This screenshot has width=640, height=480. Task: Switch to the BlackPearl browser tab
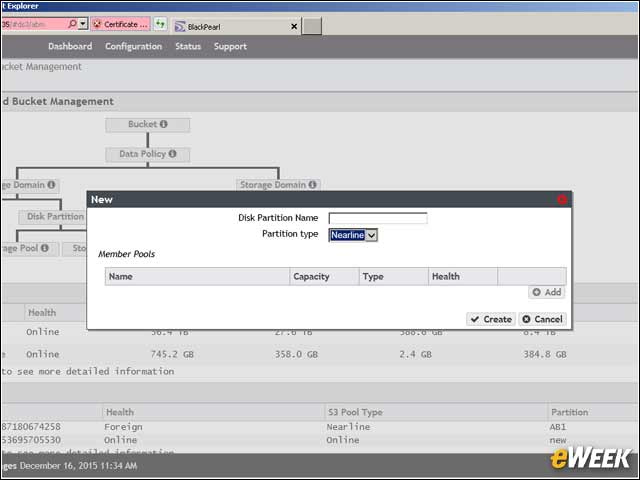pyautogui.click(x=237, y=27)
